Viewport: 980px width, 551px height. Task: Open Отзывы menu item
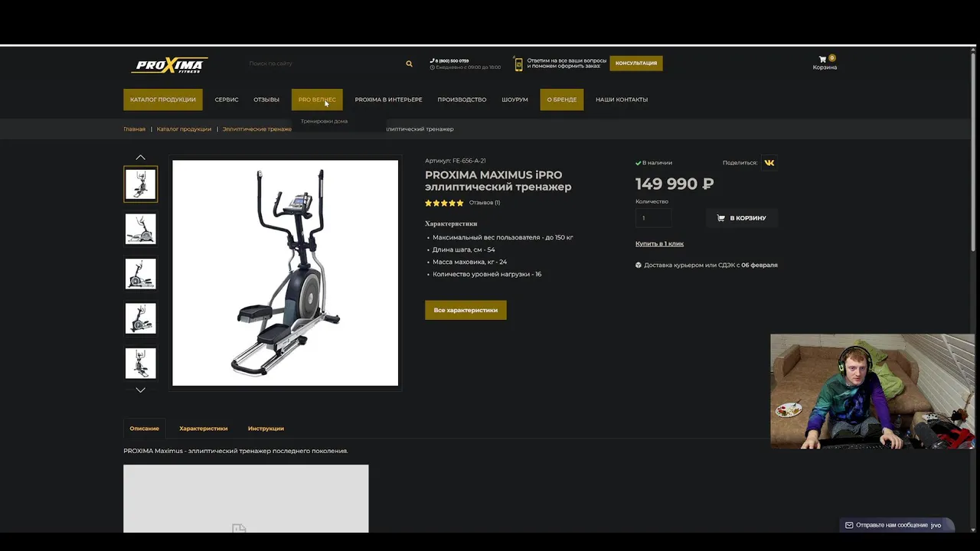pyautogui.click(x=266, y=99)
